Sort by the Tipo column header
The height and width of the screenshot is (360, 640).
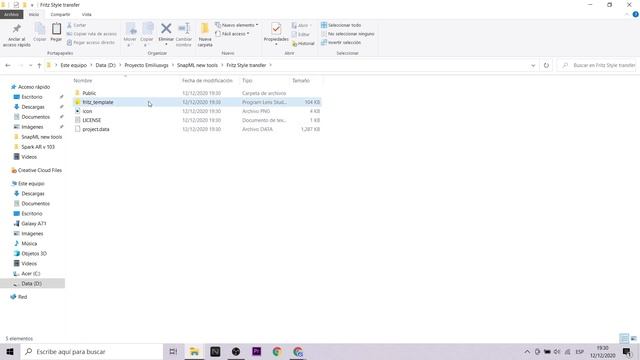(x=247, y=81)
